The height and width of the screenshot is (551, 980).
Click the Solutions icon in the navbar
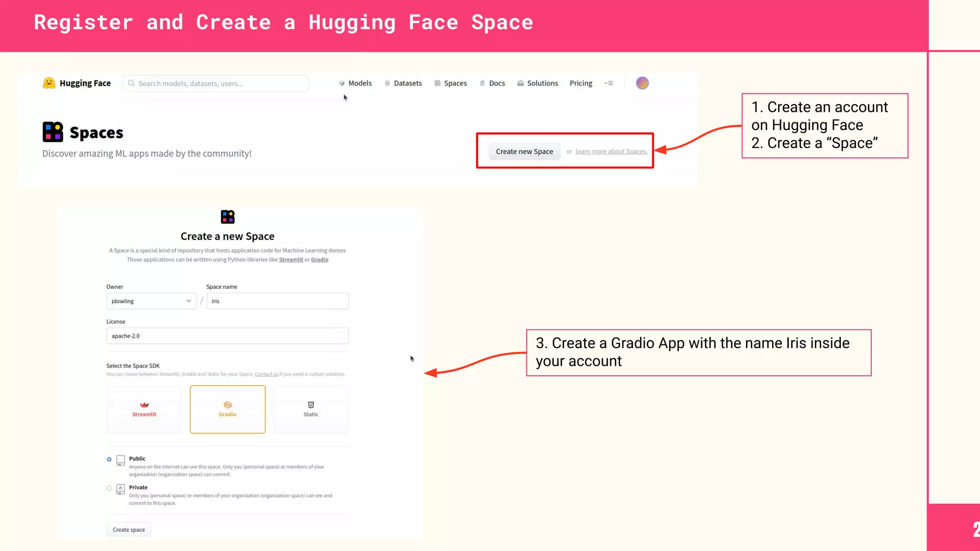521,83
